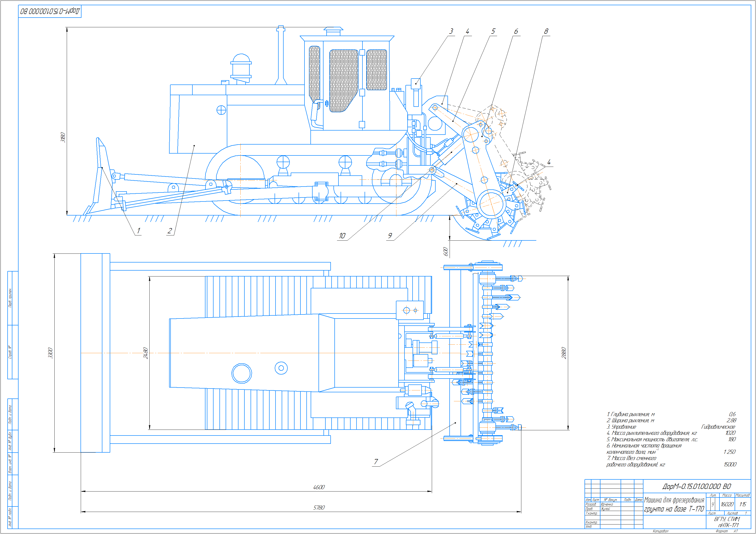Image resolution: width=756 pixels, height=534 pixels.
Task: Click callout number 8 at top right
Action: [546, 31]
